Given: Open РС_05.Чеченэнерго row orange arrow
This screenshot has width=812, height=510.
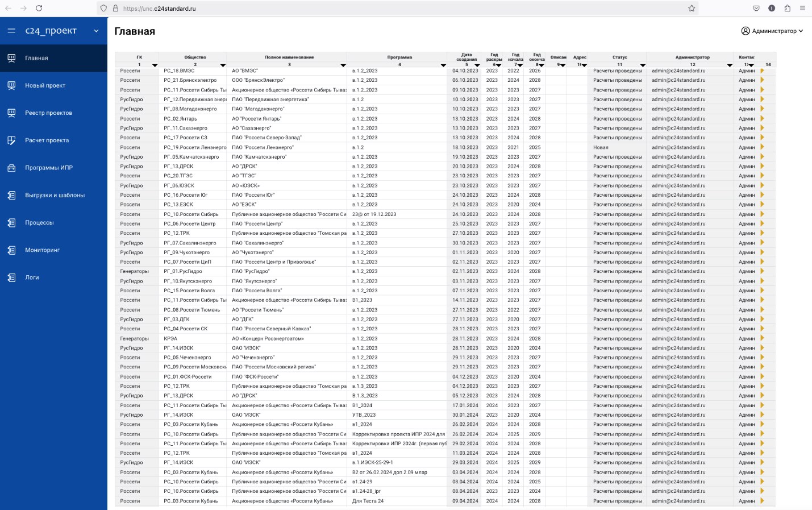Looking at the screenshot, I should pos(762,358).
